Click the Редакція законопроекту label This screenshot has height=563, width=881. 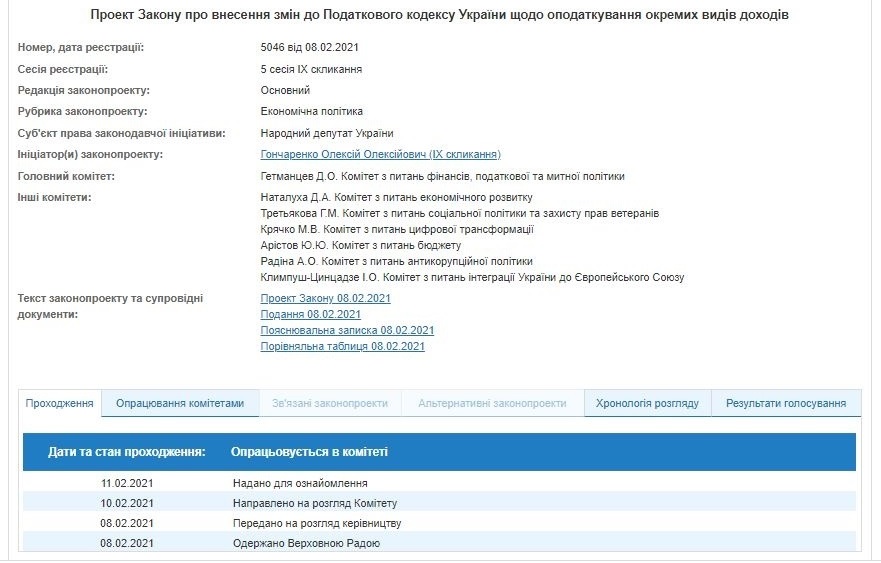point(83,90)
